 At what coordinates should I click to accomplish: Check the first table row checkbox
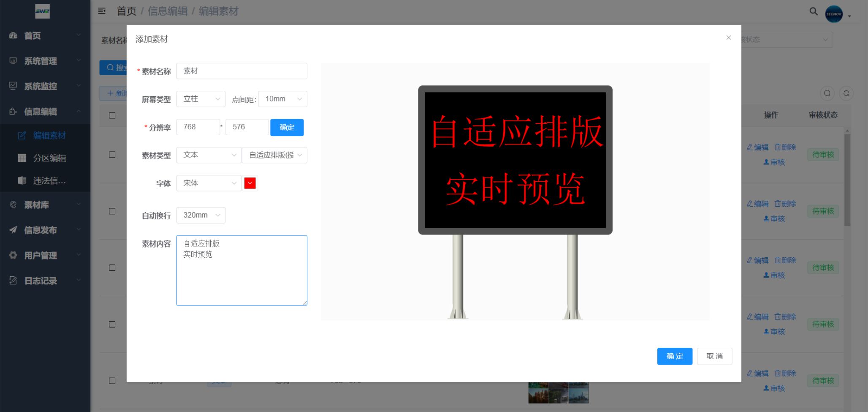click(112, 155)
